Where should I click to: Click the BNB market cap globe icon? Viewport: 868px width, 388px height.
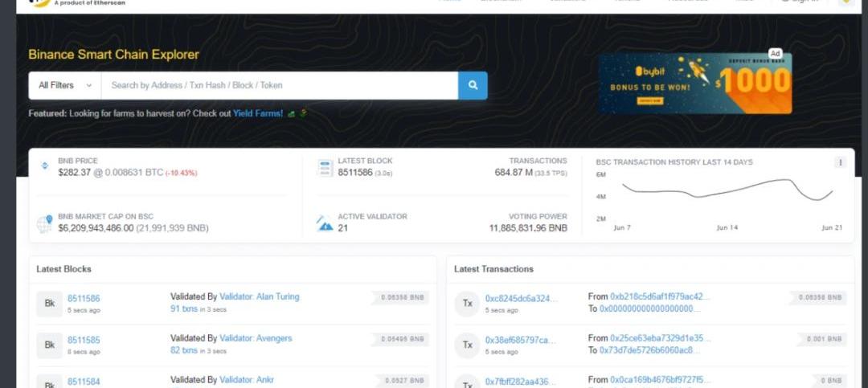pyautogui.click(x=45, y=223)
